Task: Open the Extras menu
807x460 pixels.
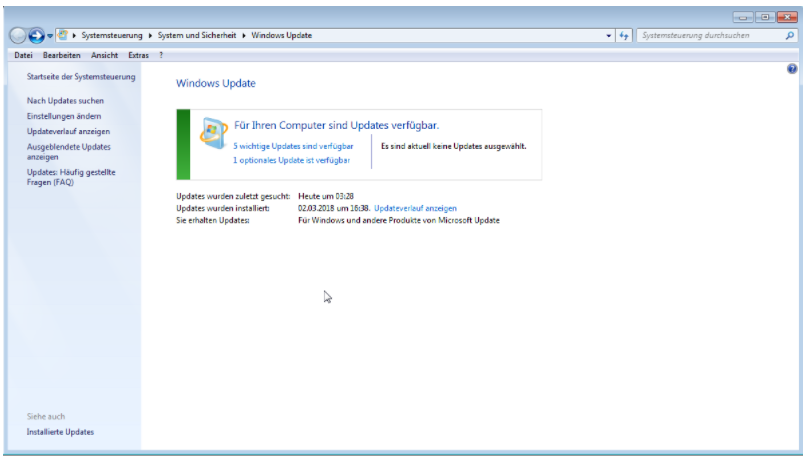Action: tap(138, 55)
